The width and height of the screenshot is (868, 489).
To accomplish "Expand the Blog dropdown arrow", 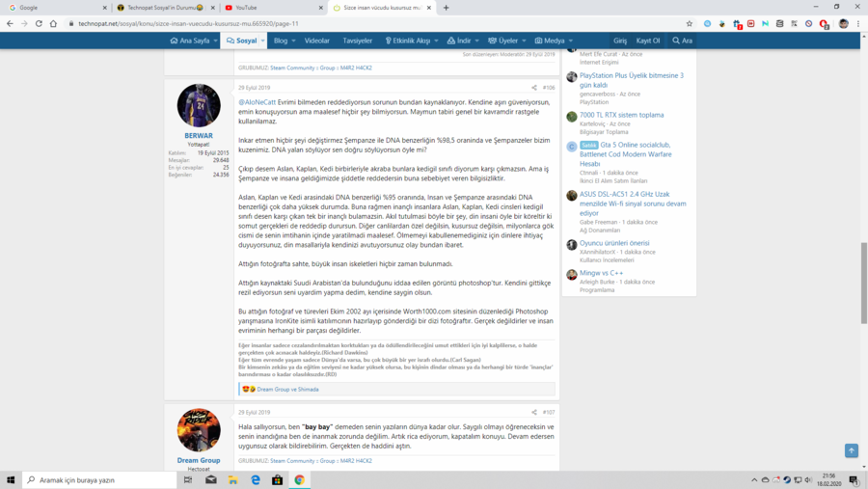I will click(x=293, y=41).
